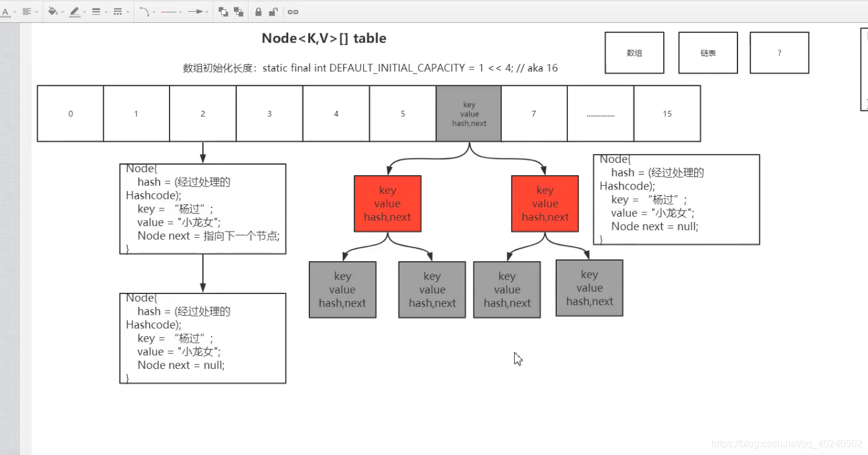Screen dimensions: 868x455
Task: Select the line color pencil tool
Action: coord(74,12)
